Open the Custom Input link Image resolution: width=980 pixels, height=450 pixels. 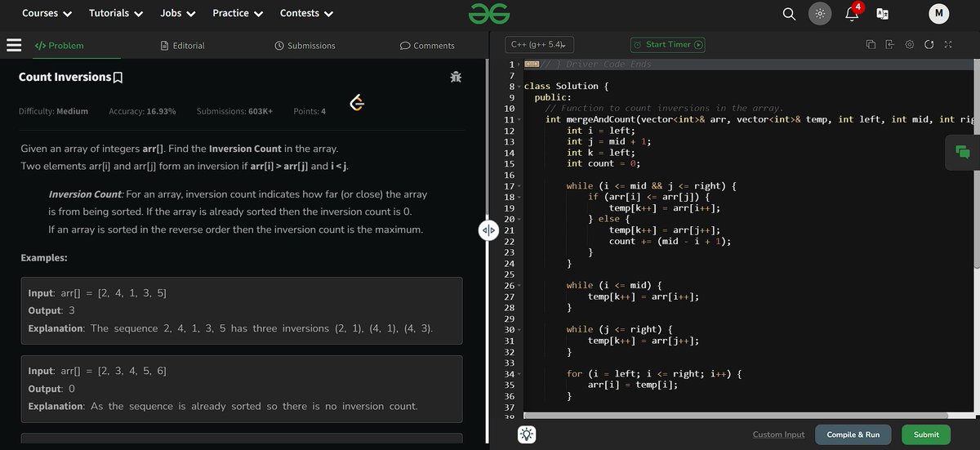pyautogui.click(x=778, y=434)
